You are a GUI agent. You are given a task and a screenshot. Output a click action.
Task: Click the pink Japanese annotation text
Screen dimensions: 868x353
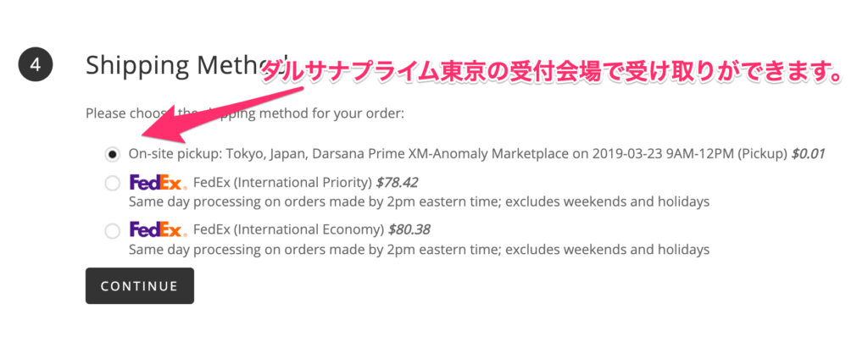tap(552, 71)
